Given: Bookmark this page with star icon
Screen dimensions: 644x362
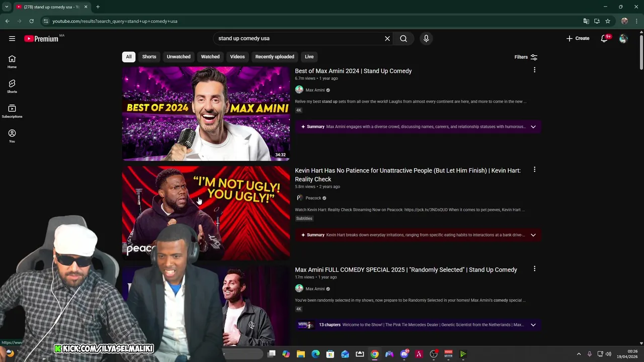Looking at the screenshot, I should [608, 21].
